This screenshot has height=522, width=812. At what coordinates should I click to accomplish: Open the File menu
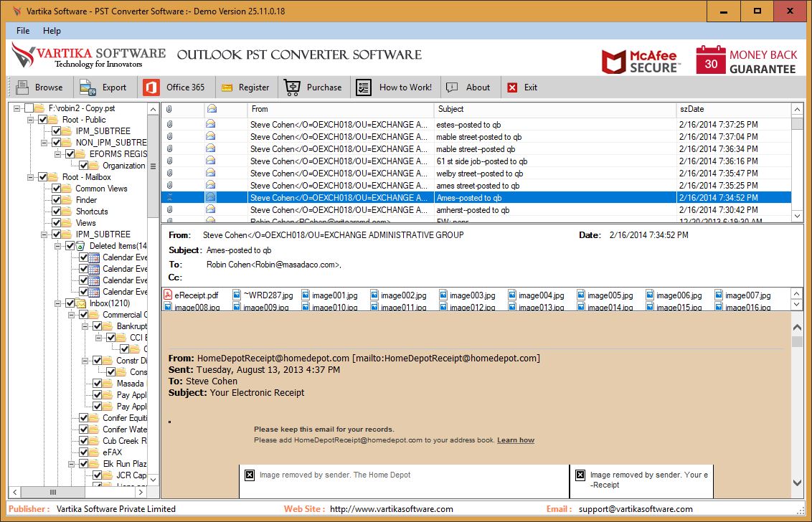(23, 31)
